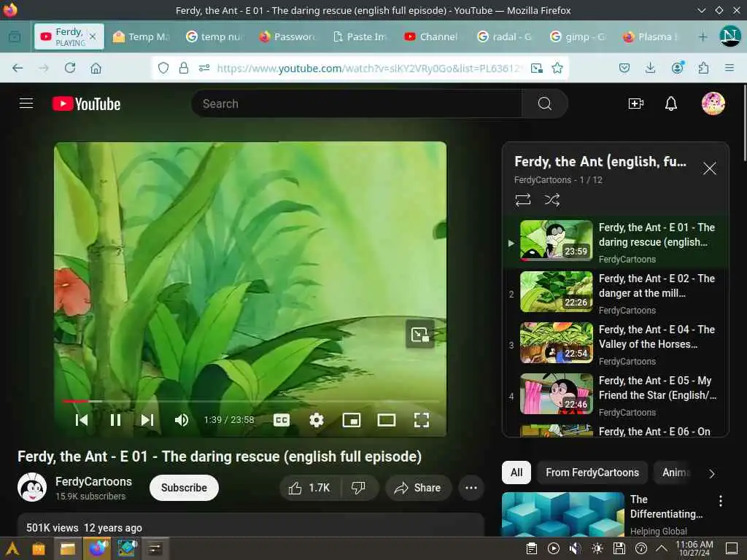Subscribe to FerdyCartoons
The width and height of the screenshot is (747, 560).
tap(184, 488)
